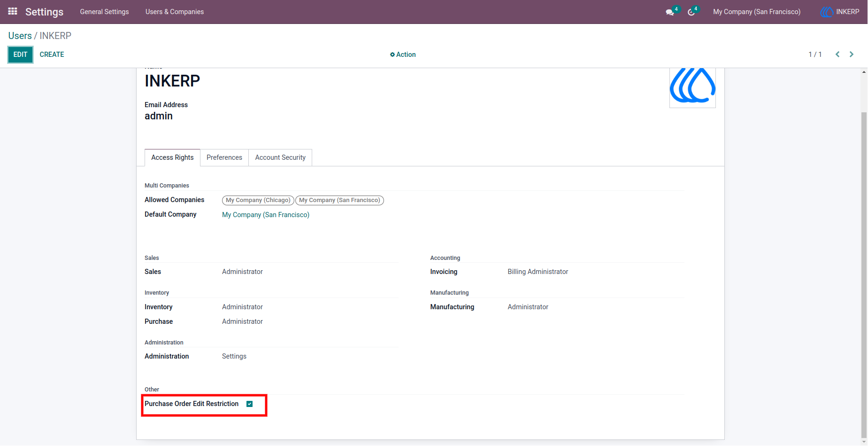Click the Settings app title
The height and width of the screenshot is (446, 868).
pyautogui.click(x=44, y=12)
